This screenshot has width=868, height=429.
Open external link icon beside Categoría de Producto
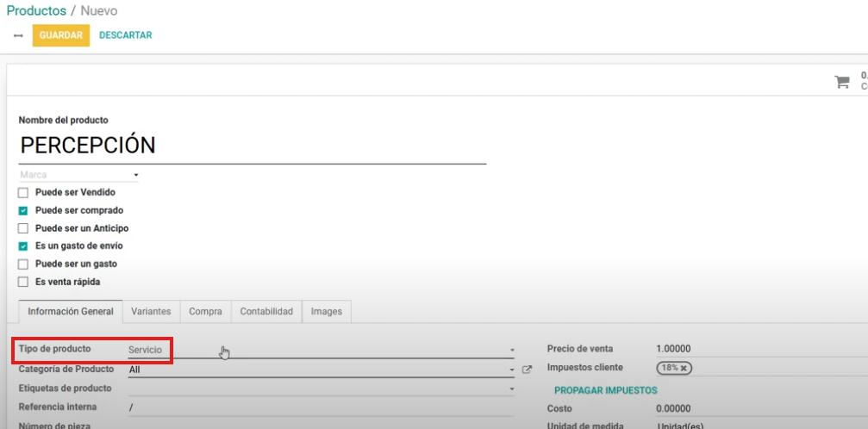[527, 370]
